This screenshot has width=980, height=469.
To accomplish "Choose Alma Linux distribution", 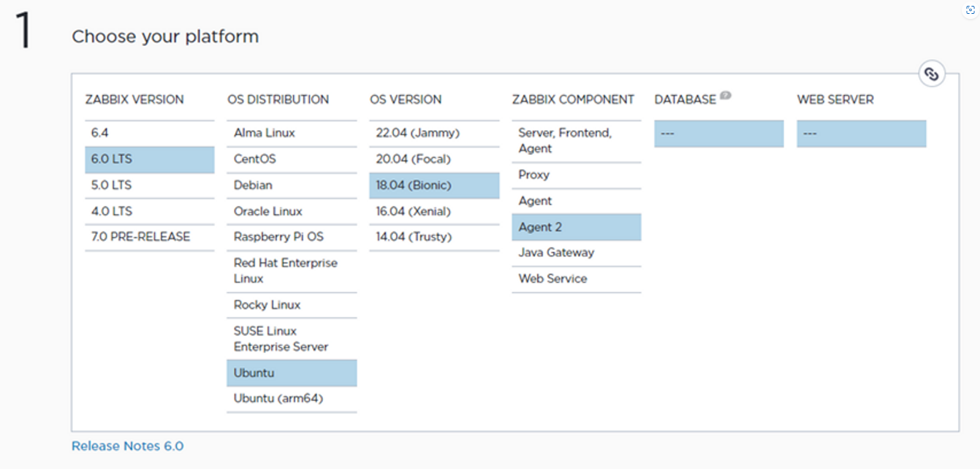I will point(292,134).
